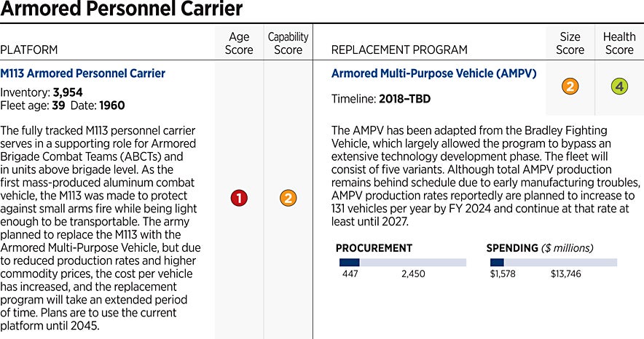Open the Armored Multi-Purpose Vehicle (AMPV) link
Viewport: 644px width, 339px height.
(433, 73)
